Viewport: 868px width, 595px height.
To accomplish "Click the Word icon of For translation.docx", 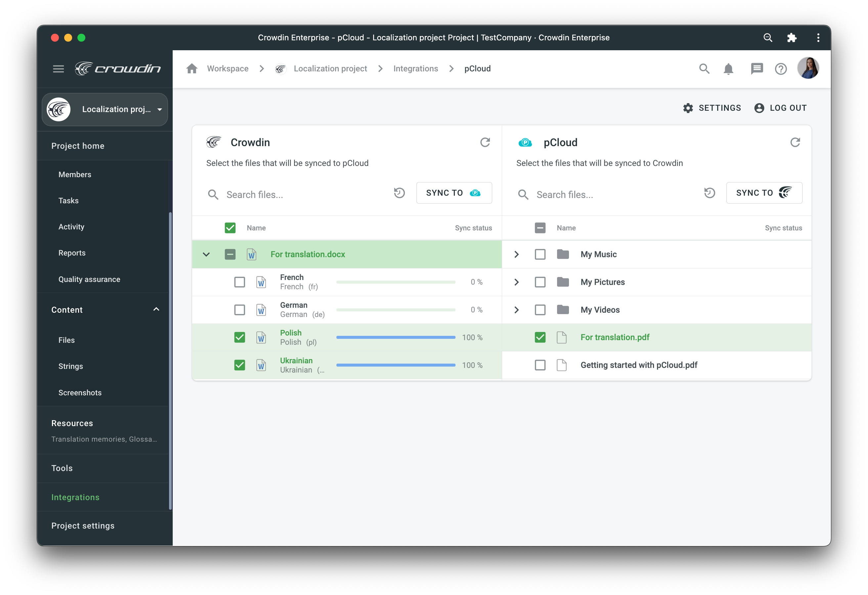I will (x=251, y=254).
